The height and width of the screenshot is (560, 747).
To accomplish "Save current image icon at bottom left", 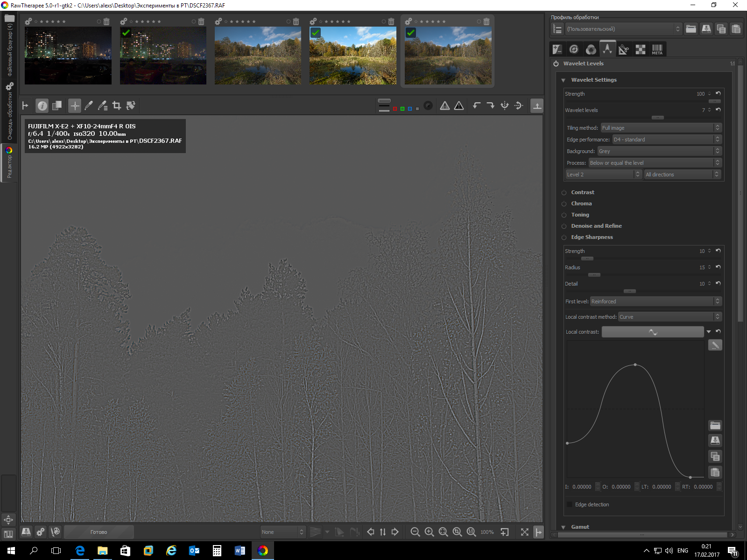I will pyautogui.click(x=26, y=532).
